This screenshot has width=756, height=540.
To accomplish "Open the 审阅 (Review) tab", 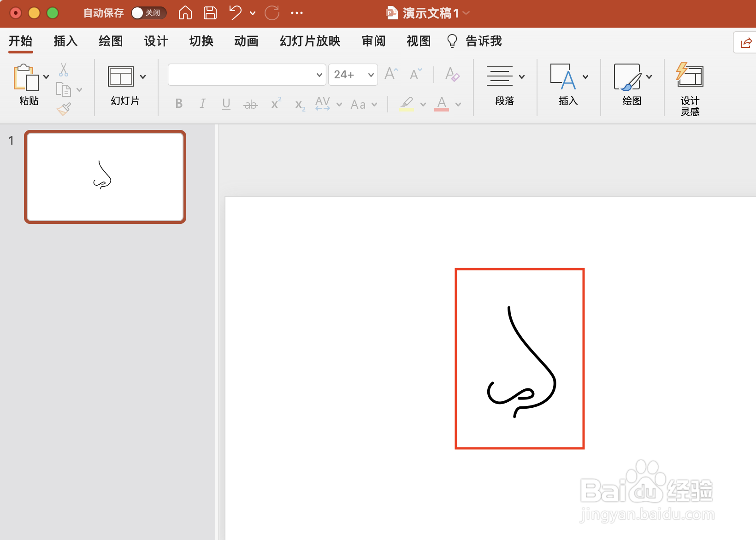I will [x=373, y=41].
